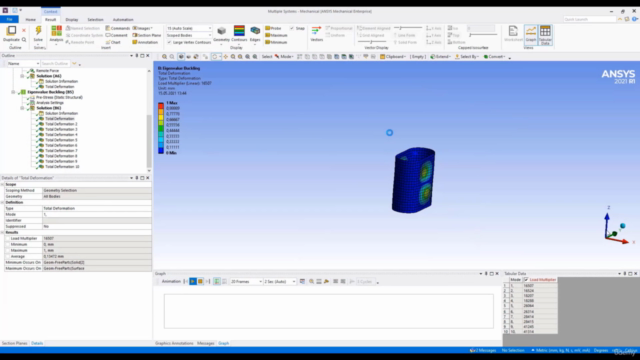Toggle the Maximum annotation tag
Viewport: 640px width, 360px height.
click(x=276, y=36)
